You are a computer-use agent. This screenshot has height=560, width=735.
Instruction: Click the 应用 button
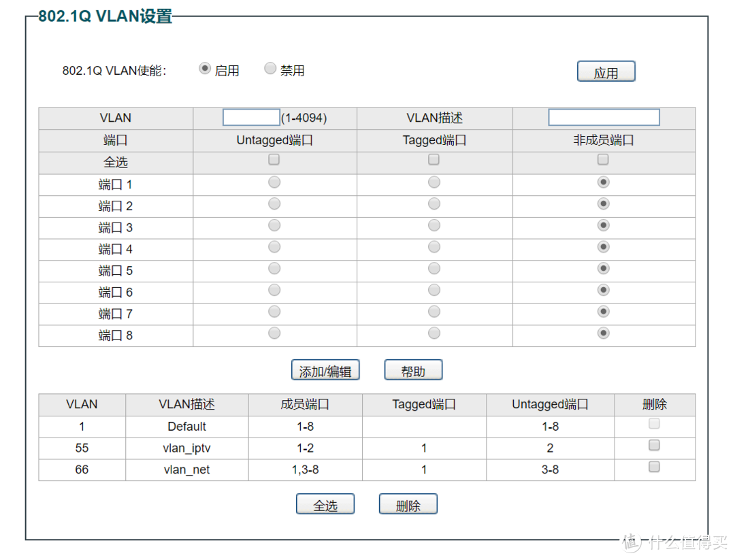(606, 71)
